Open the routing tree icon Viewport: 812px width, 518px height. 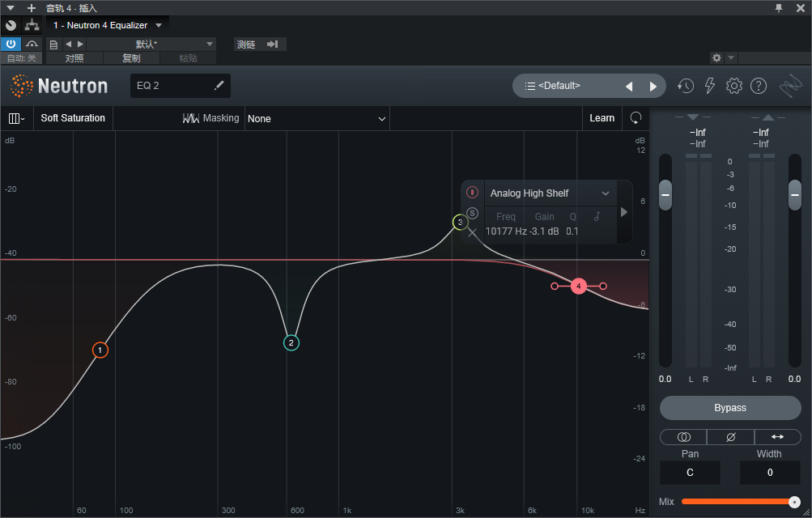pos(32,25)
